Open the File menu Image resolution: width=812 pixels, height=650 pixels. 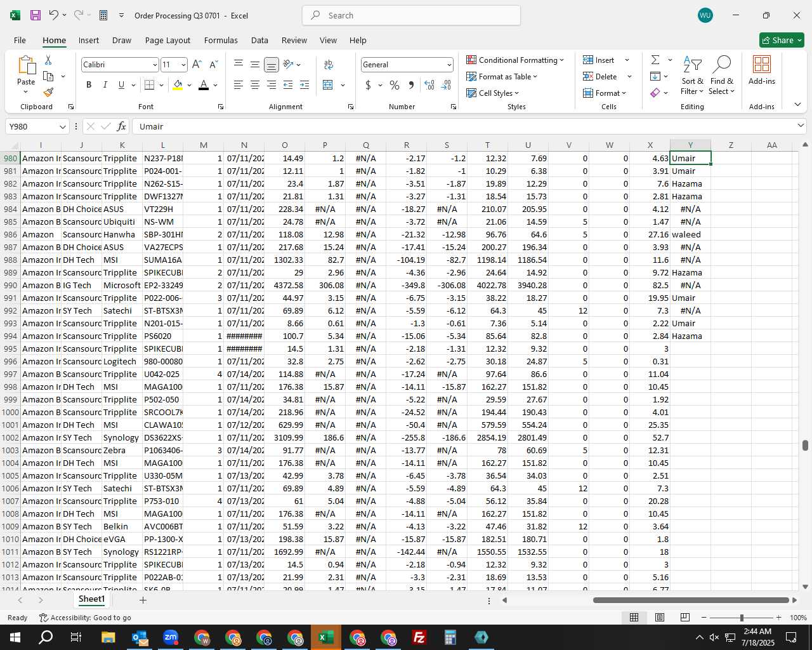tap(20, 40)
